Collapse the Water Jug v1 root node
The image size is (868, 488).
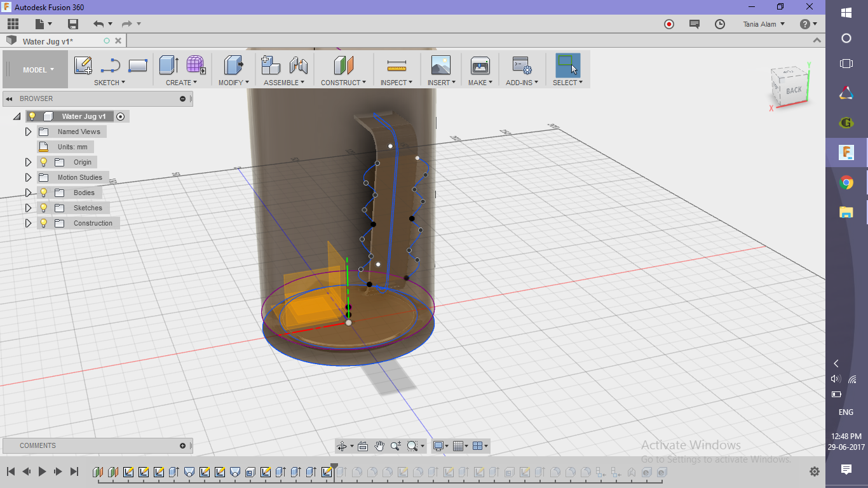point(17,117)
